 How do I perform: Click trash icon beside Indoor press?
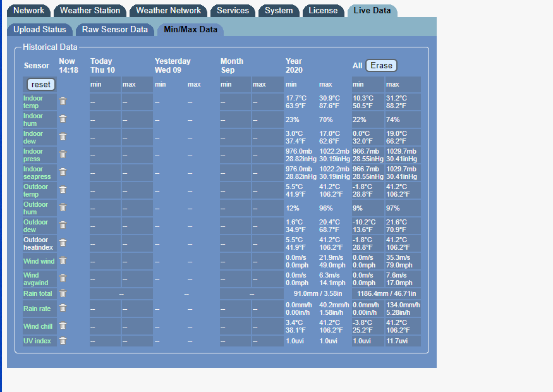click(x=63, y=154)
